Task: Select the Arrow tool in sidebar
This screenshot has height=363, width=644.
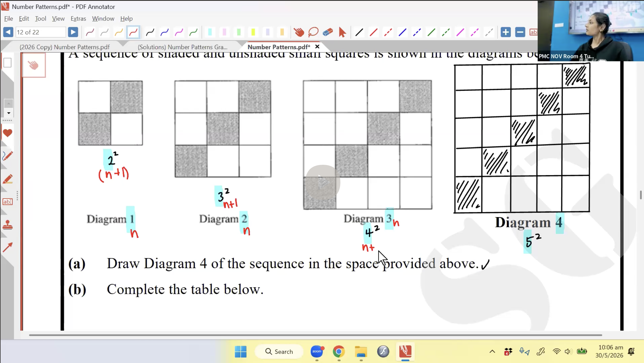Action: 7,248
